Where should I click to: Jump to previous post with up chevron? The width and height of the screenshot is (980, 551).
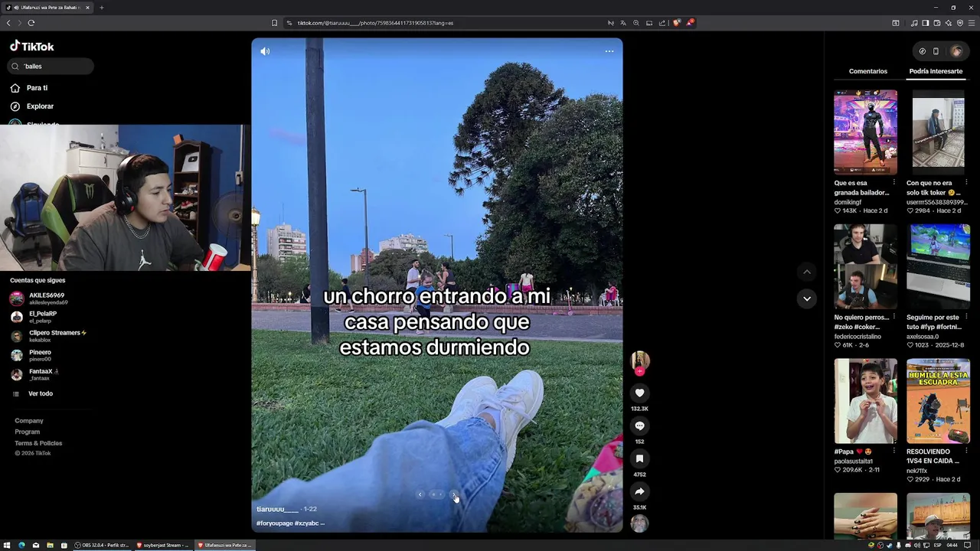(807, 272)
